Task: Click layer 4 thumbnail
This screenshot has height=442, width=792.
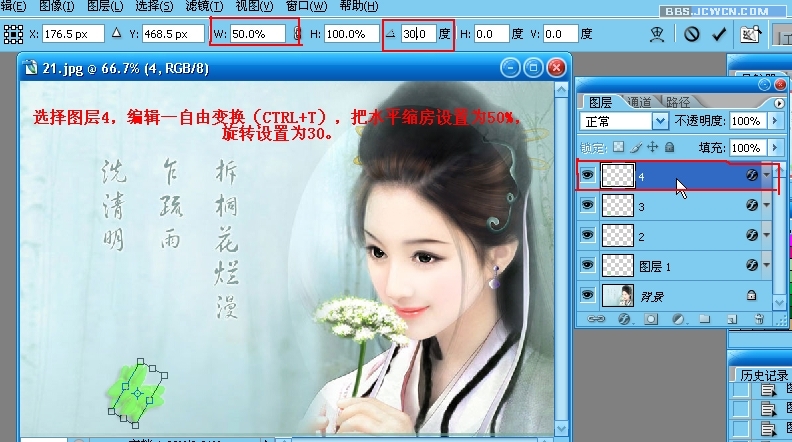Action: point(618,176)
